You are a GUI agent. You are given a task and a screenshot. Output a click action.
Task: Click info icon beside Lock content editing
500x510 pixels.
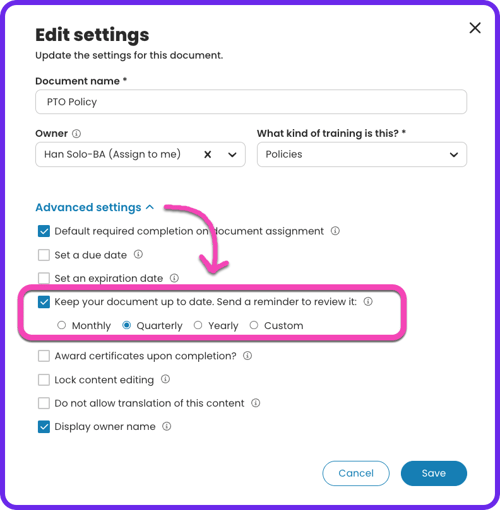[165, 379]
